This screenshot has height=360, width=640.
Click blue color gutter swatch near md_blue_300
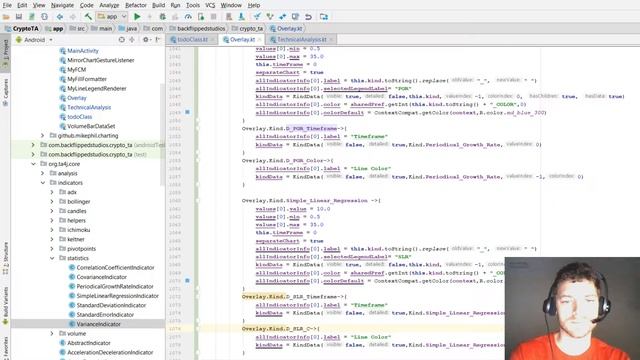(187, 112)
